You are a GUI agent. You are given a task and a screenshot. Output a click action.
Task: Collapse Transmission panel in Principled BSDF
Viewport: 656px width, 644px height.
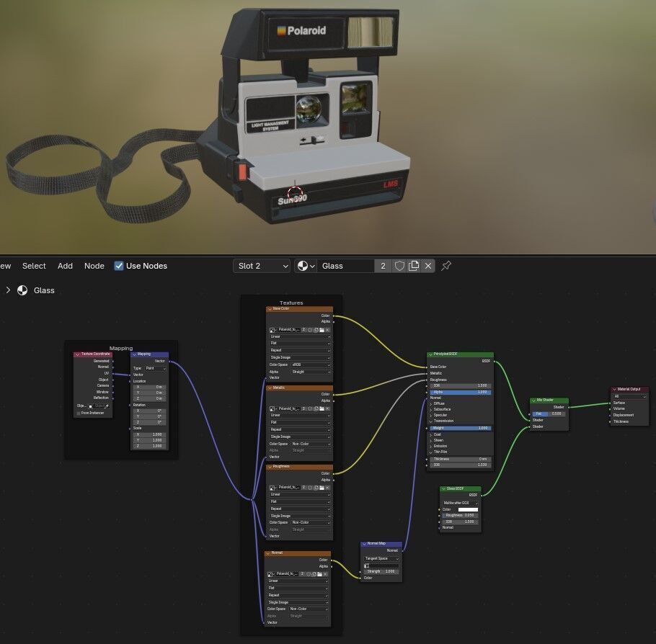[431, 421]
